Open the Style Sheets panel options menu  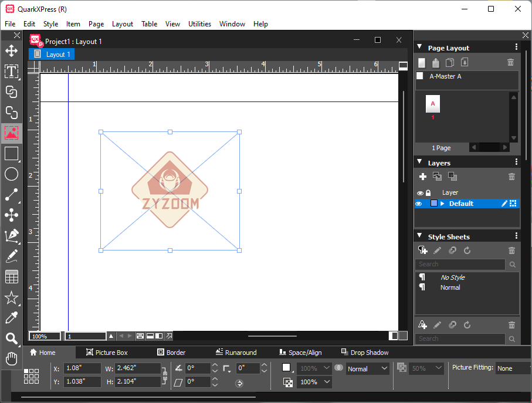pyautogui.click(x=516, y=236)
